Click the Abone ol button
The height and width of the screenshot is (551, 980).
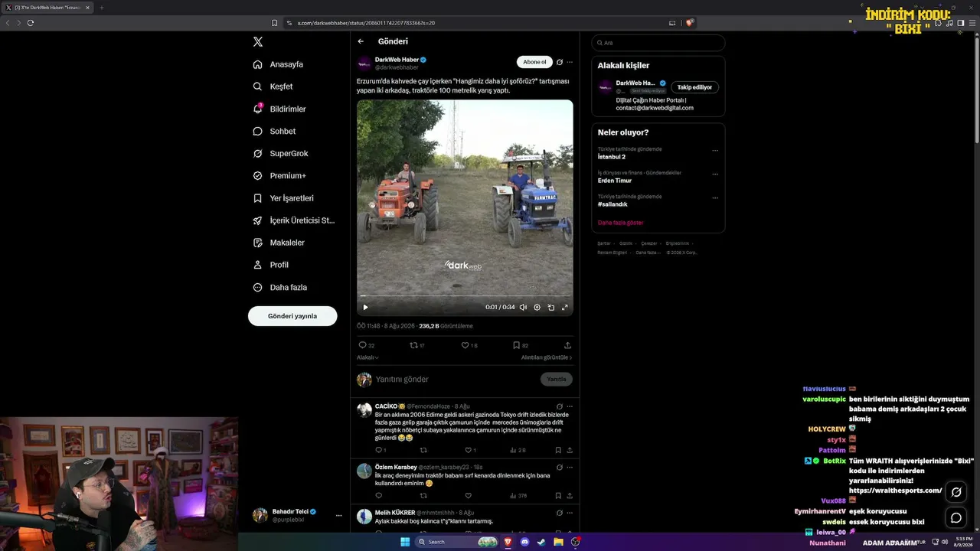(x=534, y=62)
